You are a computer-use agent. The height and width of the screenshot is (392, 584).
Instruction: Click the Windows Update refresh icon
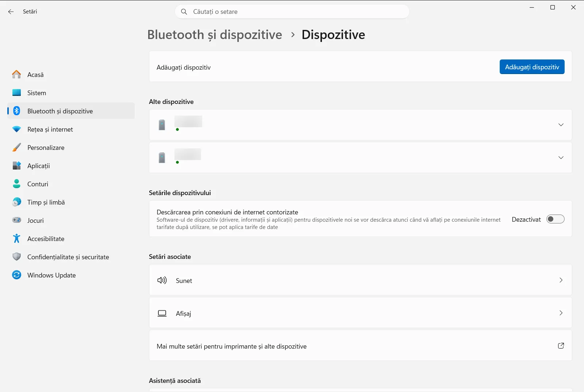click(x=16, y=275)
